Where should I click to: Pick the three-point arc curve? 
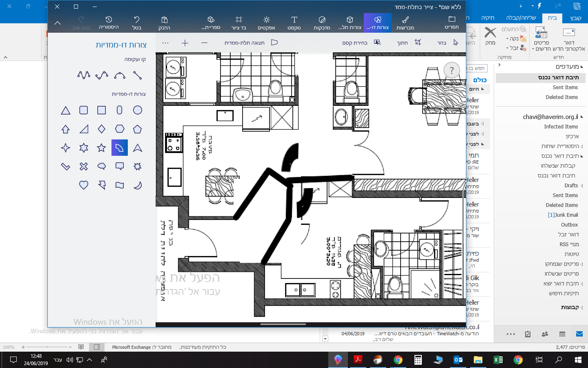pyautogui.click(x=120, y=75)
